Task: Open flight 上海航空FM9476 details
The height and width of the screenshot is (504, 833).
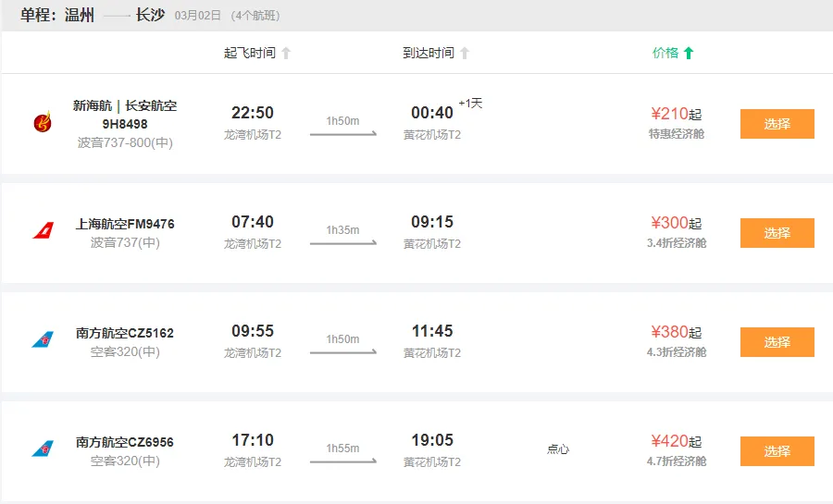Action: [x=125, y=224]
